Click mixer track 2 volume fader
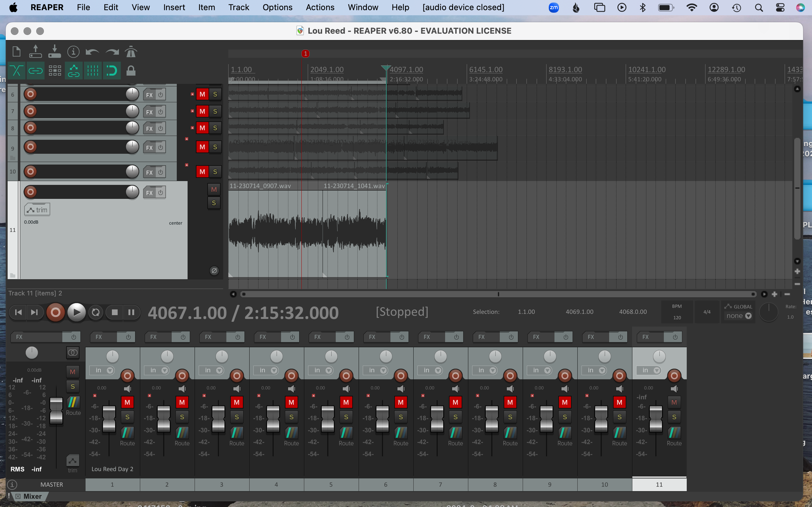The image size is (812, 507). [164, 419]
